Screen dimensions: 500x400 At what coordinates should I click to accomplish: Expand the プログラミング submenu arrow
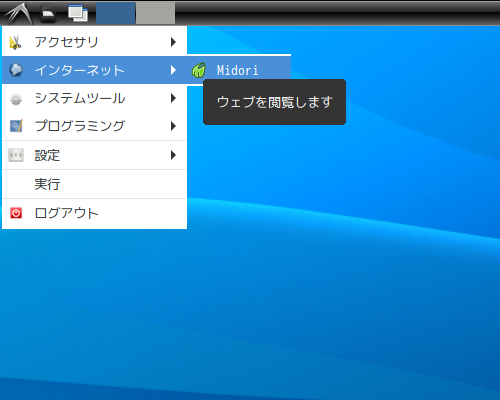tap(173, 126)
